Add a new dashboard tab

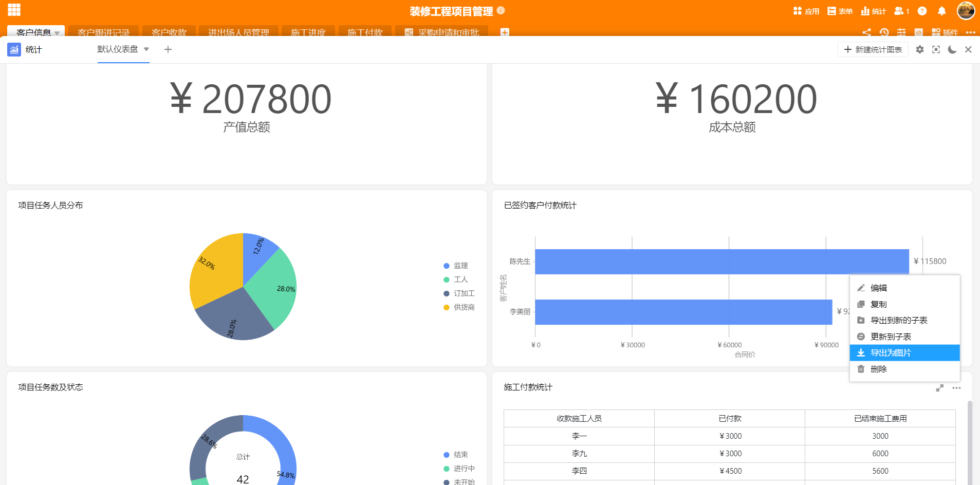click(x=168, y=49)
